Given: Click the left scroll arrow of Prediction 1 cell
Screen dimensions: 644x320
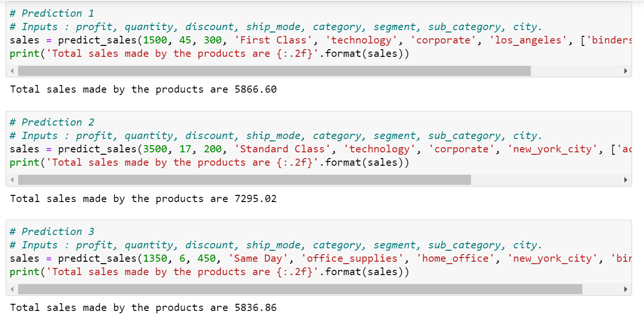Looking at the screenshot, I should click(x=11, y=71).
